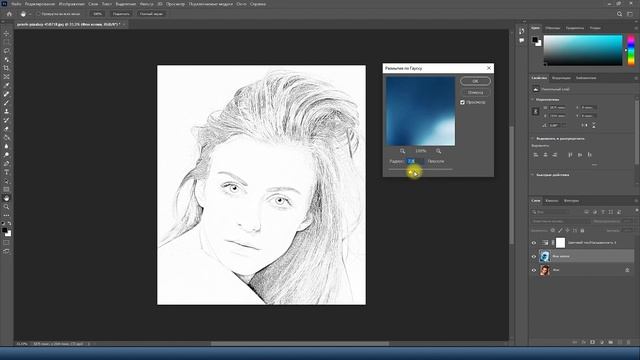Zoom in the Gaussian Blur preview
The width and height of the screenshot is (640, 360).
pyautogui.click(x=438, y=151)
